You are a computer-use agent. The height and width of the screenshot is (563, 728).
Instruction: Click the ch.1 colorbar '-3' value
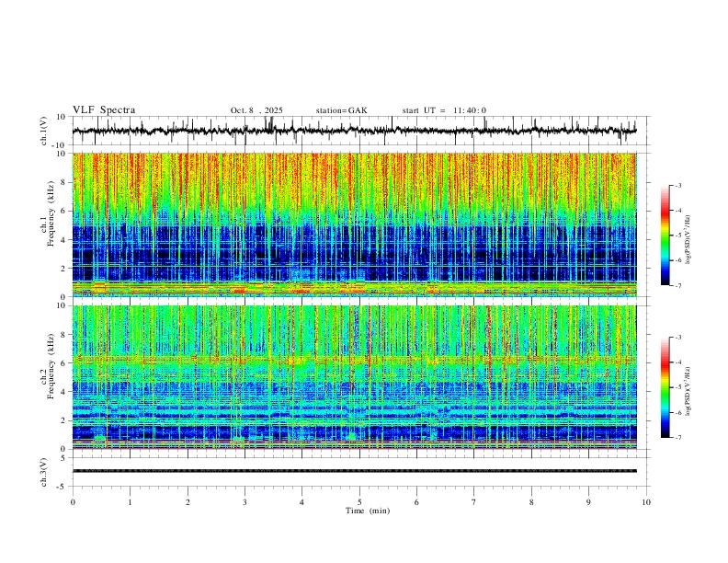coord(678,185)
